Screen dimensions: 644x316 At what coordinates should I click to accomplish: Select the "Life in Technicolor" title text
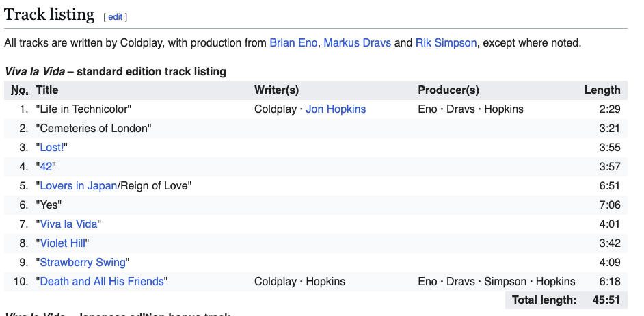pyautogui.click(x=83, y=109)
